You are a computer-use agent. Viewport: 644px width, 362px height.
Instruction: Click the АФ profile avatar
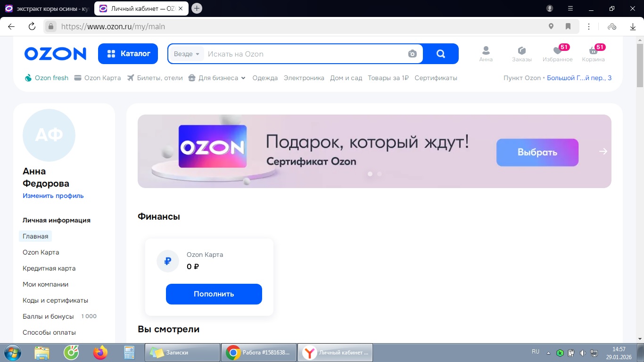(49, 135)
